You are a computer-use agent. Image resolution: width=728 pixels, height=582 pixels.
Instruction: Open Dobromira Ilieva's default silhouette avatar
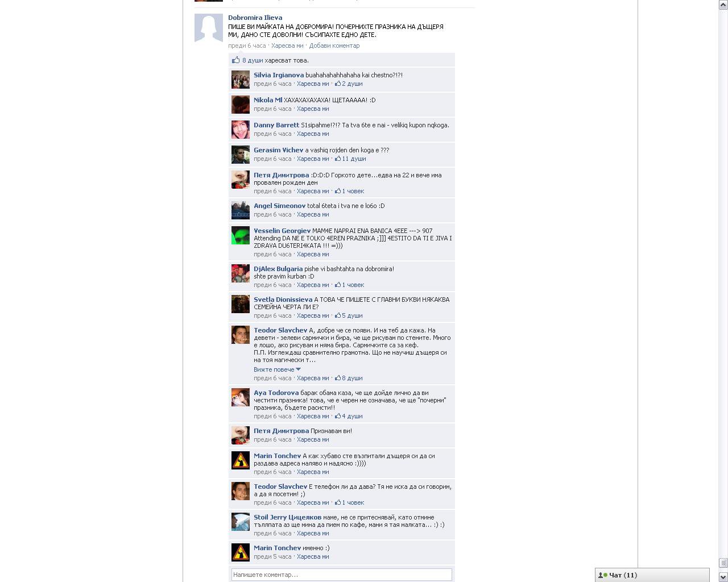209,28
